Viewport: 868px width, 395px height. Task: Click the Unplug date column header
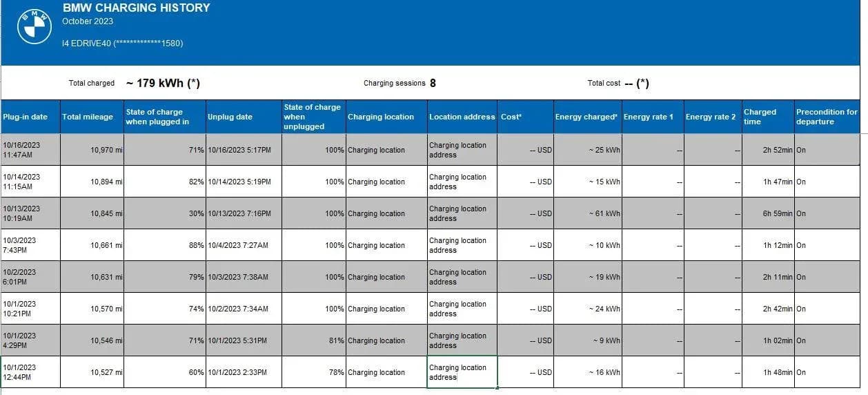tap(244, 117)
